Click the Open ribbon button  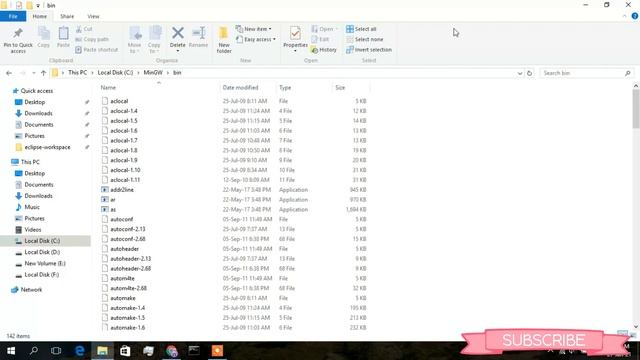click(x=325, y=29)
